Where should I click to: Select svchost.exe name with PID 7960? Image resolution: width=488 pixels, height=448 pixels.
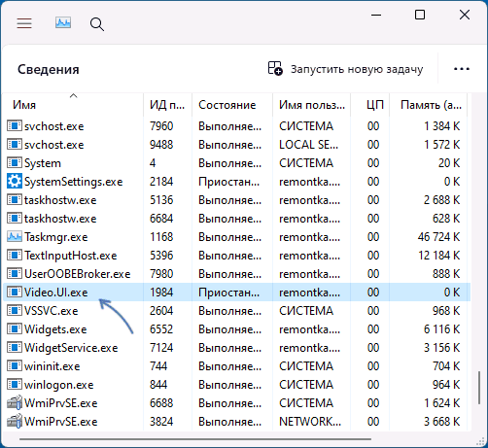point(54,126)
